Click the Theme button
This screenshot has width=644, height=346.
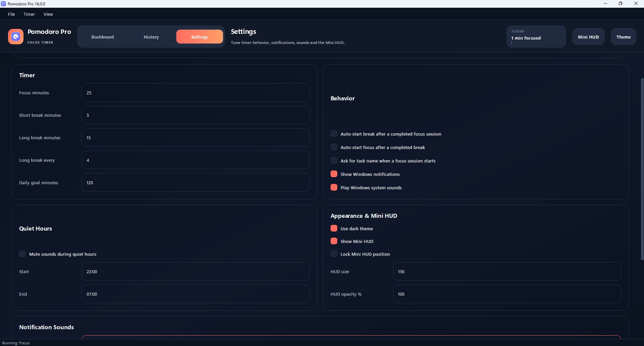[624, 37]
